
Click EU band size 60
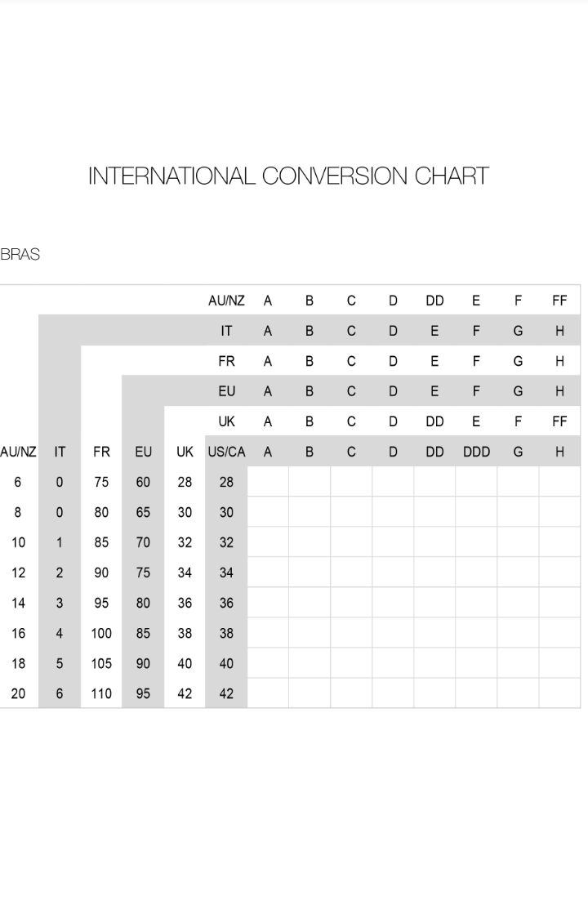[x=143, y=482]
